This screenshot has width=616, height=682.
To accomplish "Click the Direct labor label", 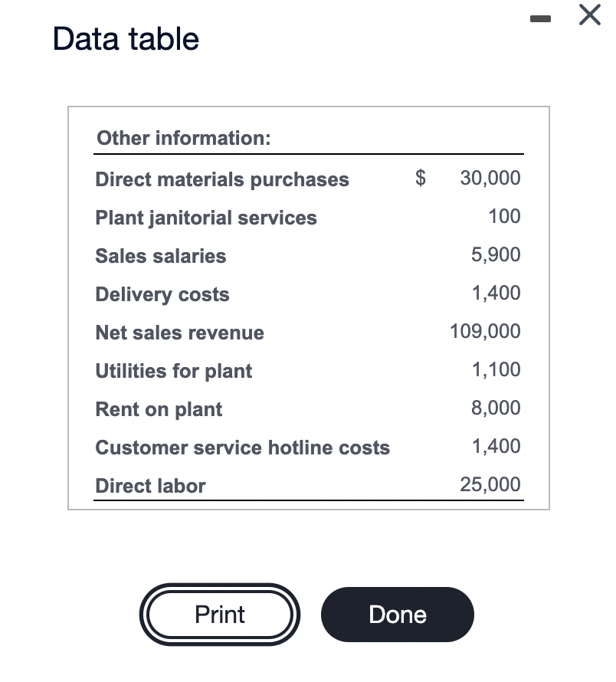I will [150, 486].
